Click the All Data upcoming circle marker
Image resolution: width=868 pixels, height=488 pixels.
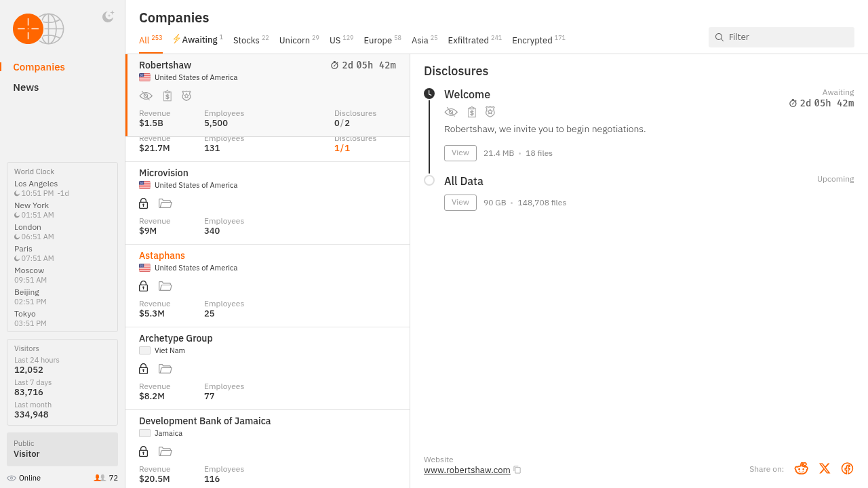point(429,180)
